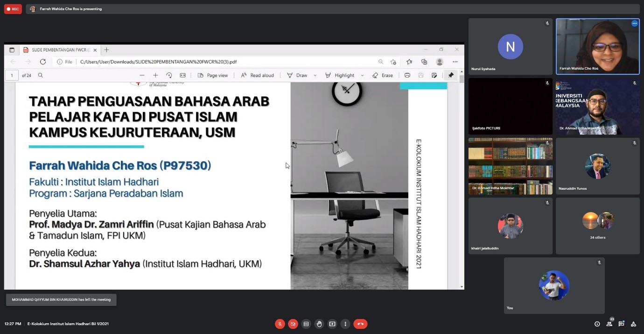Viewport: 644px width, 334px height.
Task: Open more options in meeting controls
Action: click(345, 324)
